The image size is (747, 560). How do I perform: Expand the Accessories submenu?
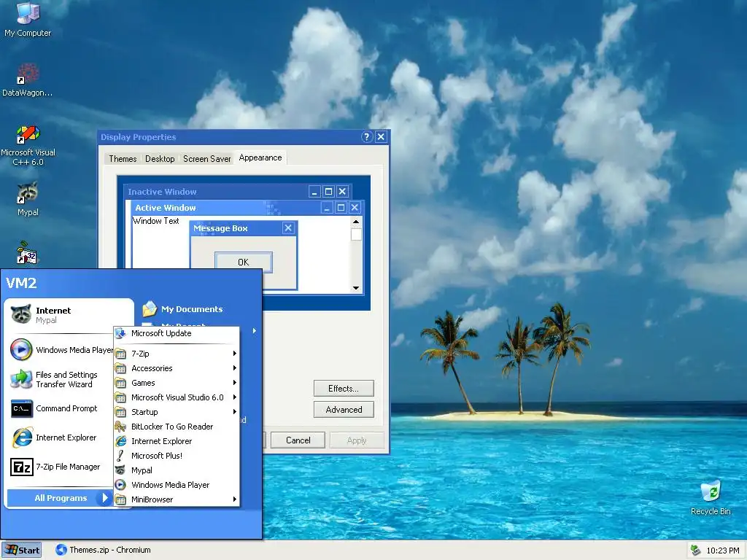tap(177, 368)
